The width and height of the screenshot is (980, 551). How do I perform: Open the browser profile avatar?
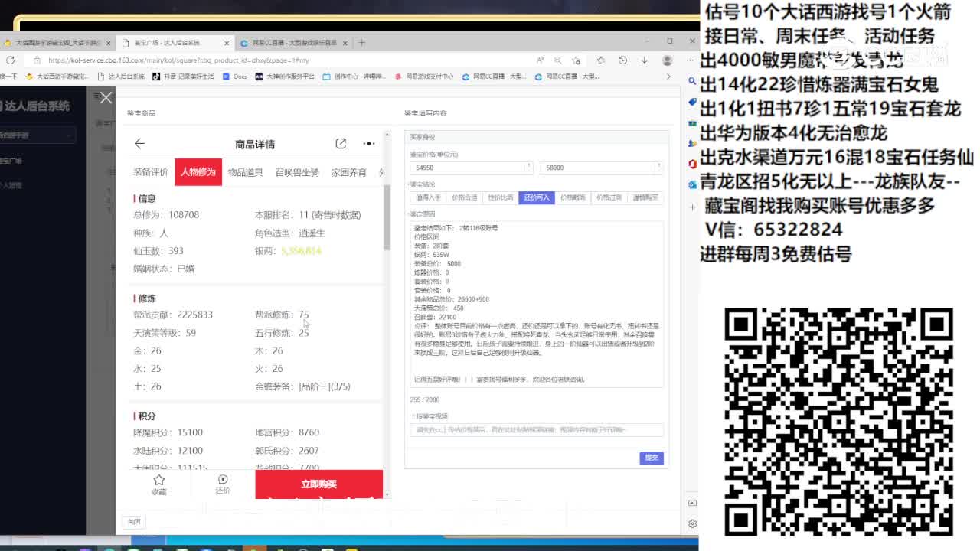click(668, 60)
